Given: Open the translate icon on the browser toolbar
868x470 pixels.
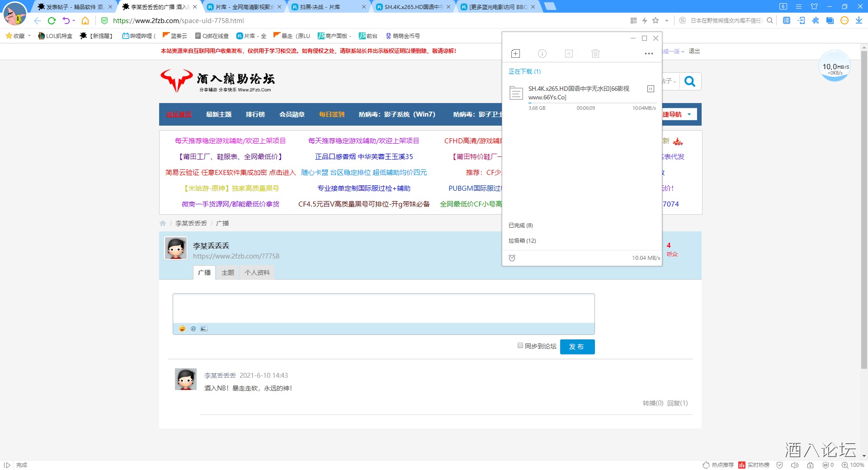Looking at the screenshot, I should pos(786,20).
